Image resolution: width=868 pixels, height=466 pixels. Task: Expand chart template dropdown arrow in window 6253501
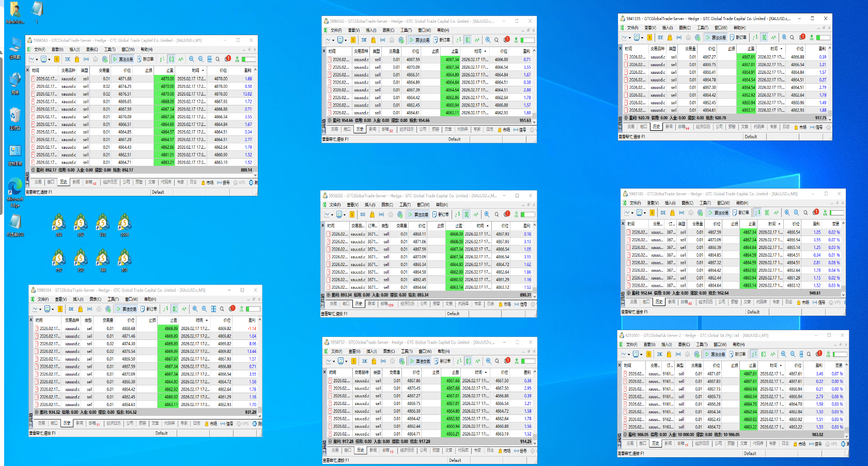(642, 354)
